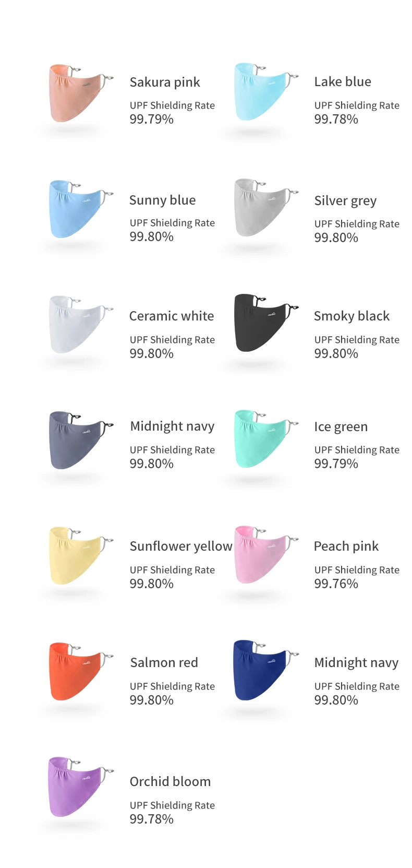Click the Smoky black color name
Viewport: 412px width, 868px height.
(x=352, y=316)
